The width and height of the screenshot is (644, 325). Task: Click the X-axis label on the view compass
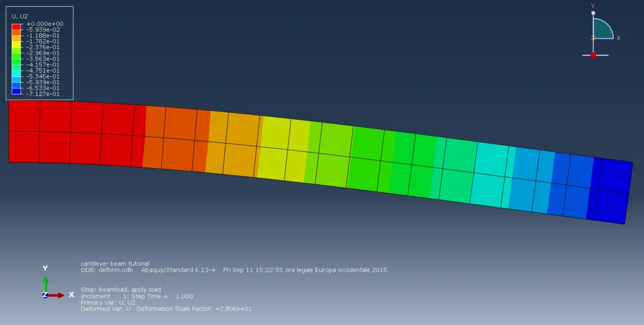[618, 38]
